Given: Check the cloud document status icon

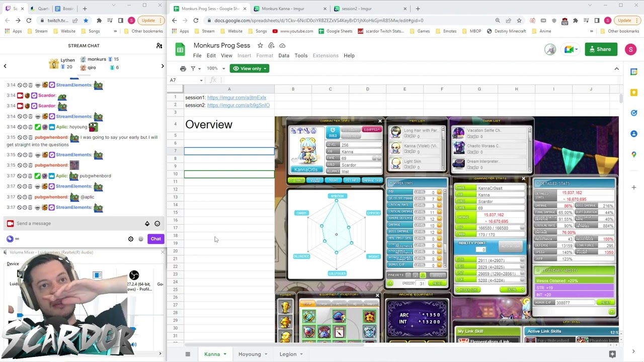Looking at the screenshot, I should (282, 45).
